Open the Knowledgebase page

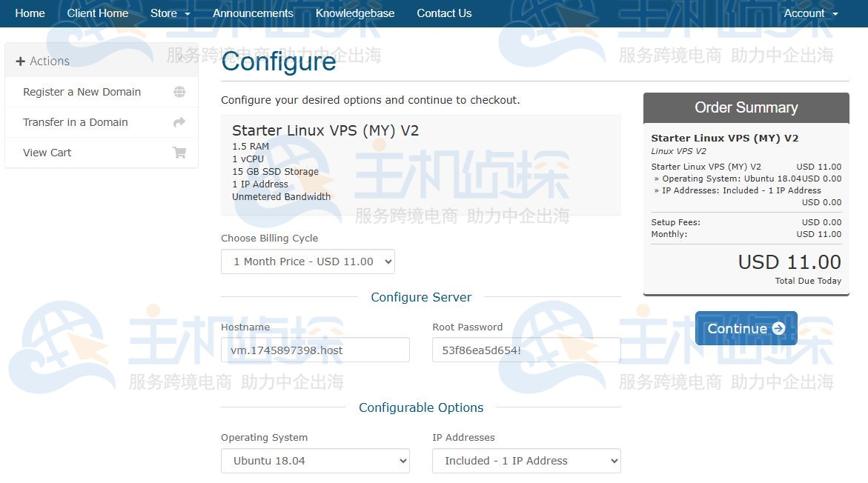pyautogui.click(x=355, y=13)
